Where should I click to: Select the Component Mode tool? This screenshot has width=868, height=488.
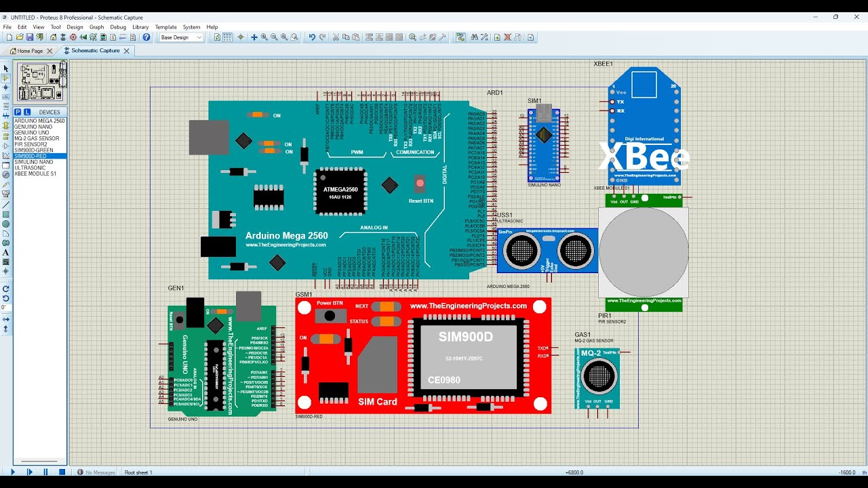[x=6, y=79]
